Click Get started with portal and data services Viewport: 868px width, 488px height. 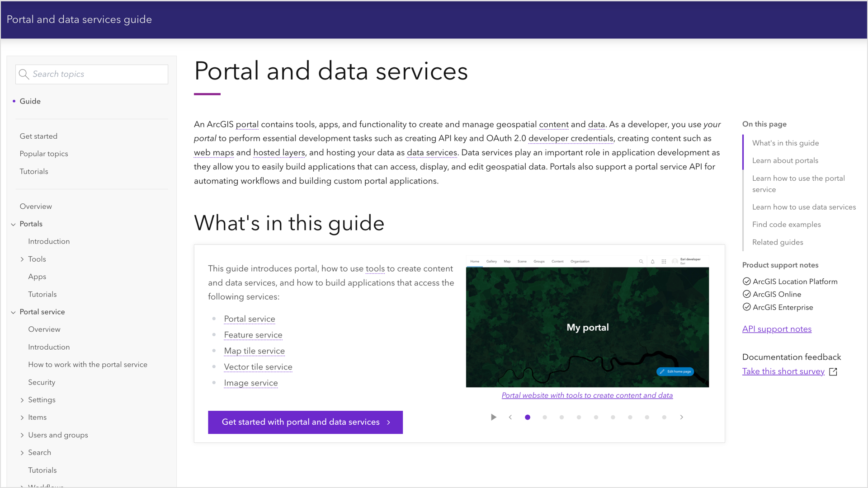(x=305, y=422)
